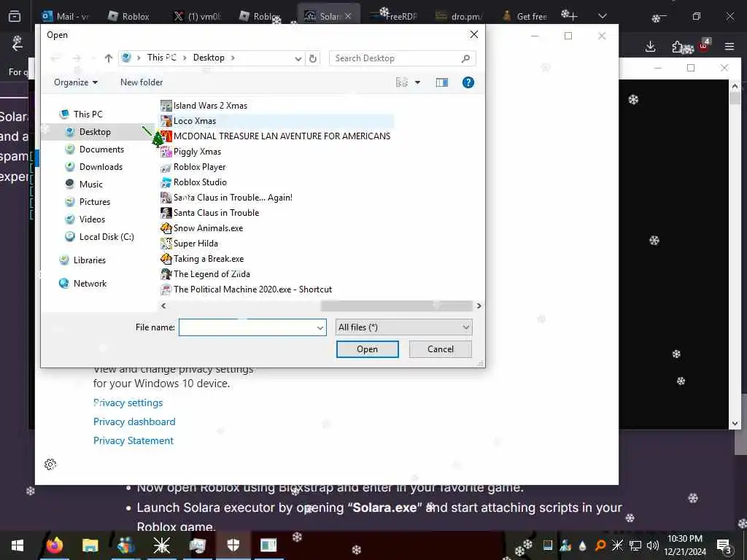Click the settings gear icon in the window behind the dialog

50,464
